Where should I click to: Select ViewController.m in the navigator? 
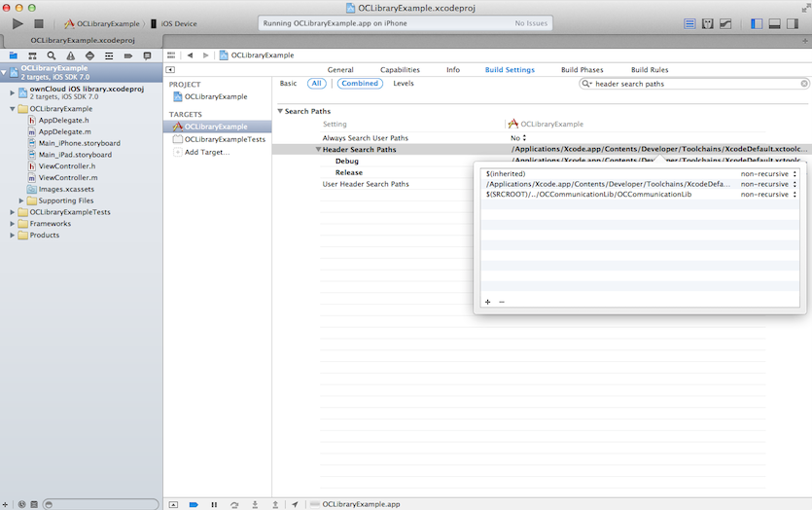67,177
